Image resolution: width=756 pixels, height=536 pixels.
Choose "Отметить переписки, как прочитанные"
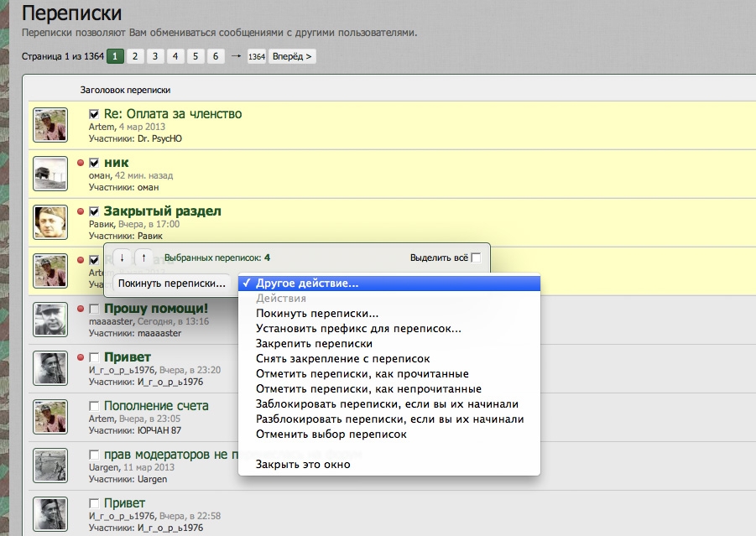pos(362,373)
